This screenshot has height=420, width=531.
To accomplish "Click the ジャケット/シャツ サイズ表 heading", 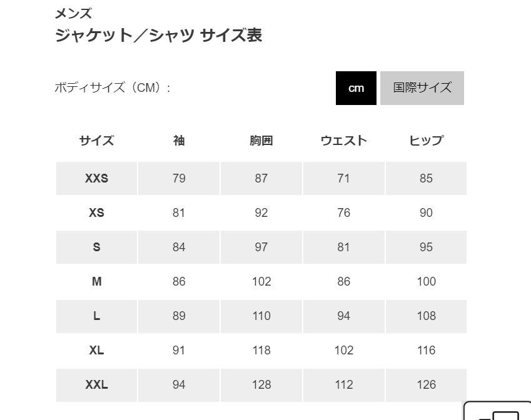I will [158, 35].
